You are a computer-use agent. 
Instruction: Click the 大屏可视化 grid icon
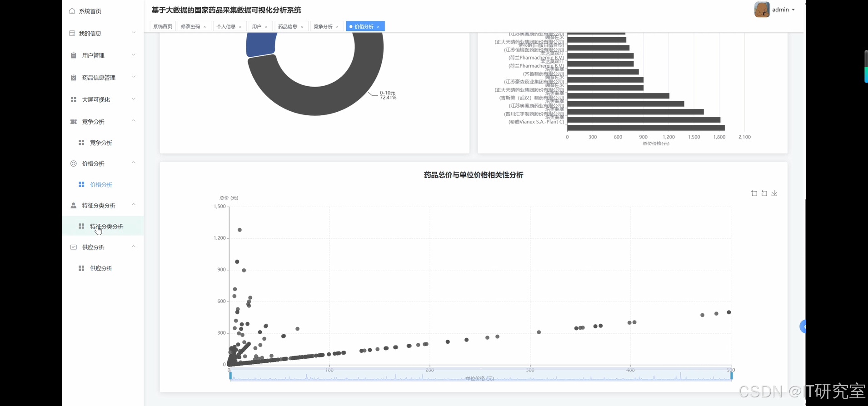point(74,99)
